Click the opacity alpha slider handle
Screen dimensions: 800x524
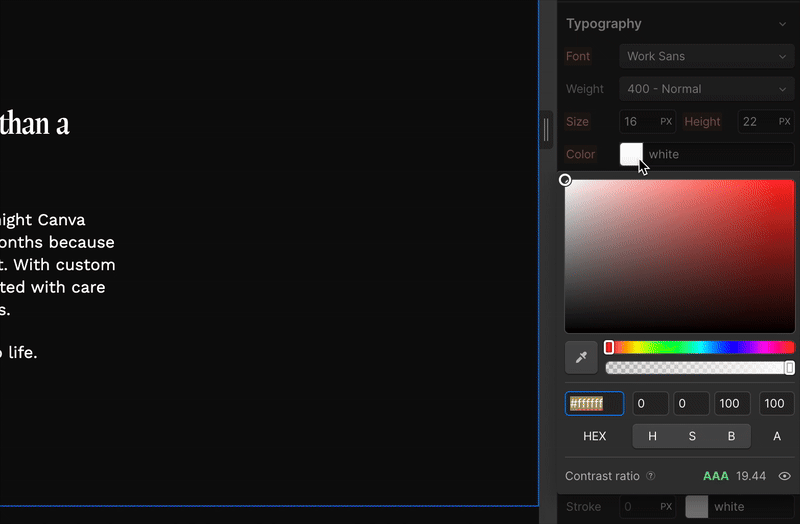[x=789, y=368]
